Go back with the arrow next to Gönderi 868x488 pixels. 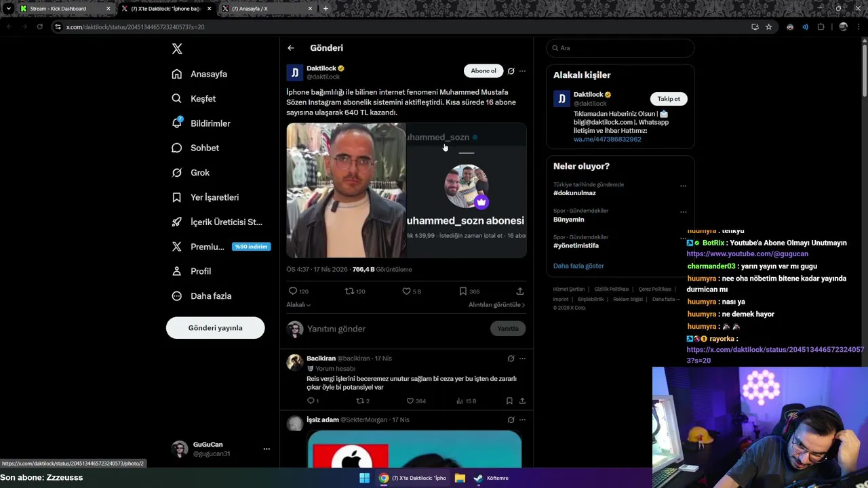click(291, 48)
